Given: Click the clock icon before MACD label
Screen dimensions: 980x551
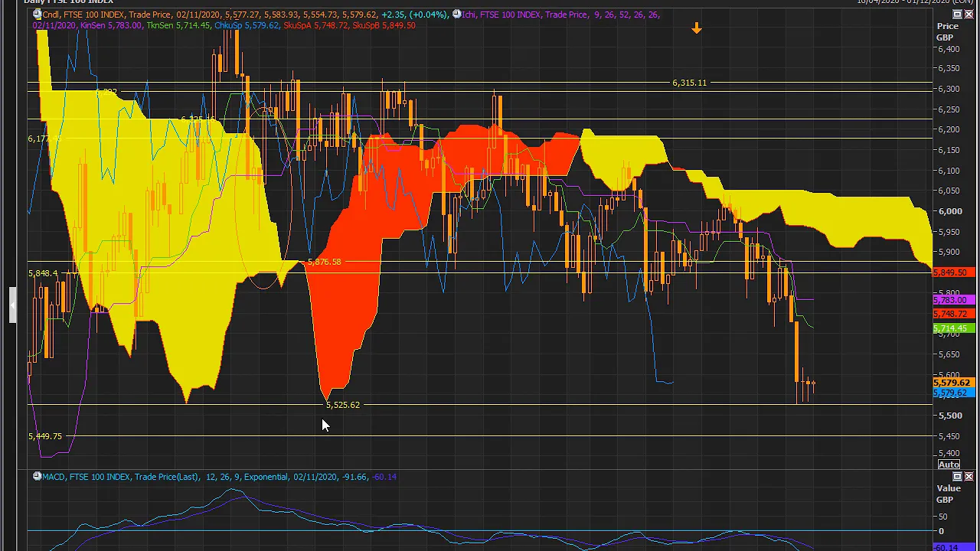Looking at the screenshot, I should coord(37,477).
